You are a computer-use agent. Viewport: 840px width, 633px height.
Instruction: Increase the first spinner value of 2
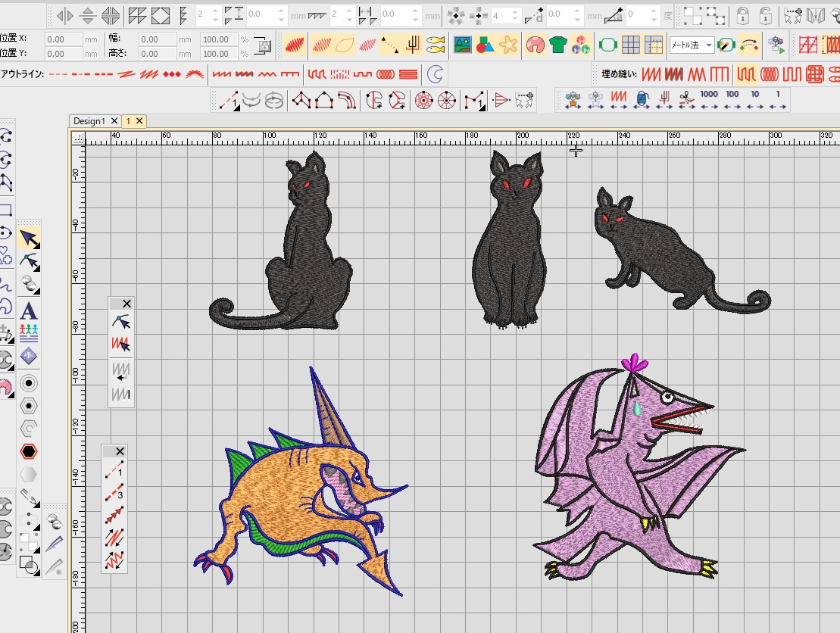[x=215, y=11]
